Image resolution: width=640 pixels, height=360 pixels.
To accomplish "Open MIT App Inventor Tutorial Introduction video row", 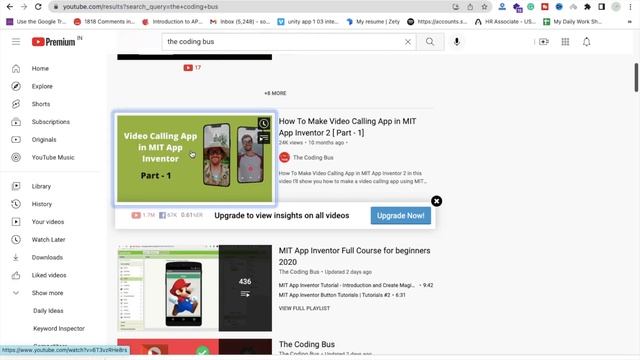I will click(356, 285).
